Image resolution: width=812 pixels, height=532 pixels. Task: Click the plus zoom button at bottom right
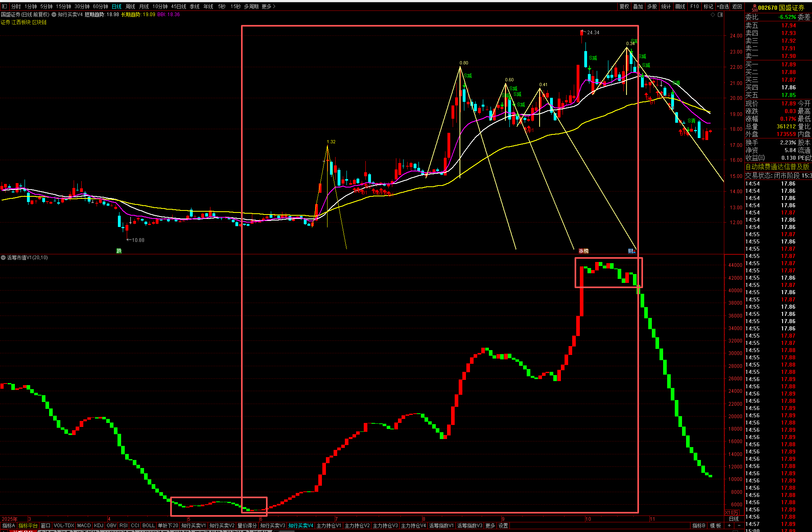pyautogui.click(x=729, y=526)
